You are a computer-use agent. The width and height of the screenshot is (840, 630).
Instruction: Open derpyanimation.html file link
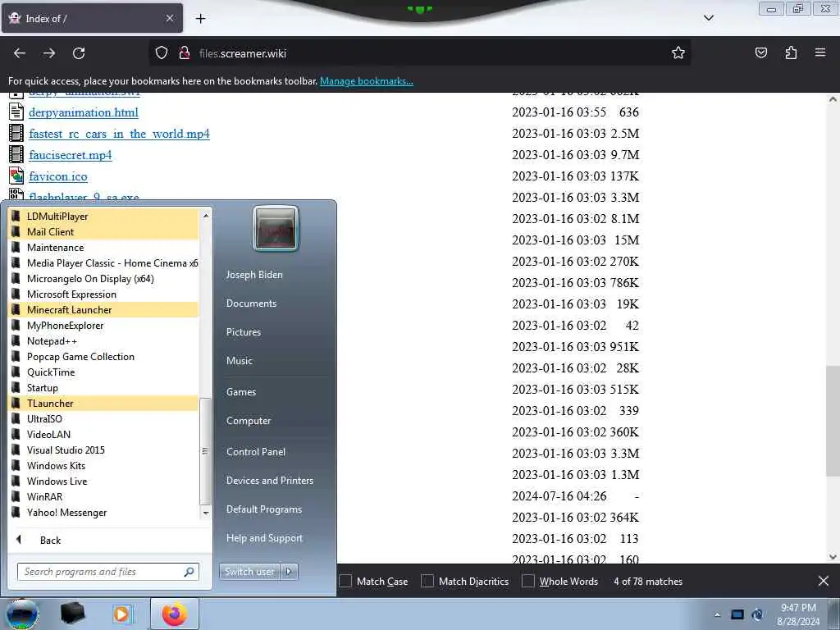84,112
